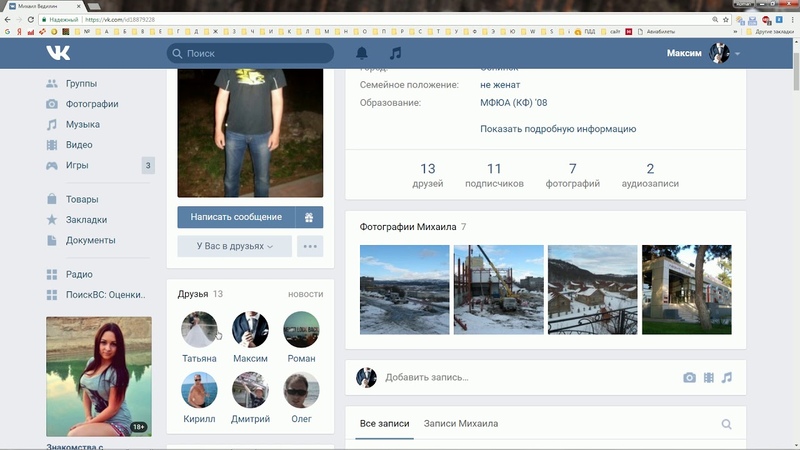Open friend Дмитрий avatar
Viewport: 800px width, 450px height.
[x=250, y=390]
